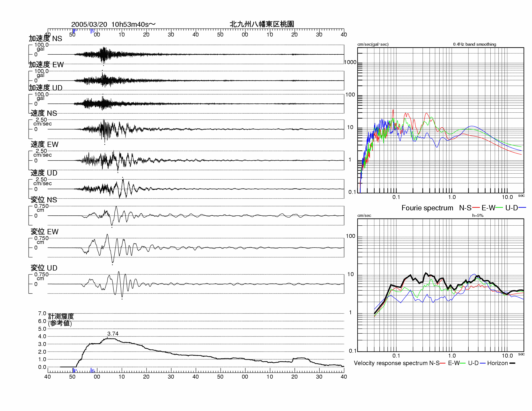This screenshot has width=532, height=411.
Task: Click blue U-D line in Fourie spectrum legend
Action: pos(522,208)
